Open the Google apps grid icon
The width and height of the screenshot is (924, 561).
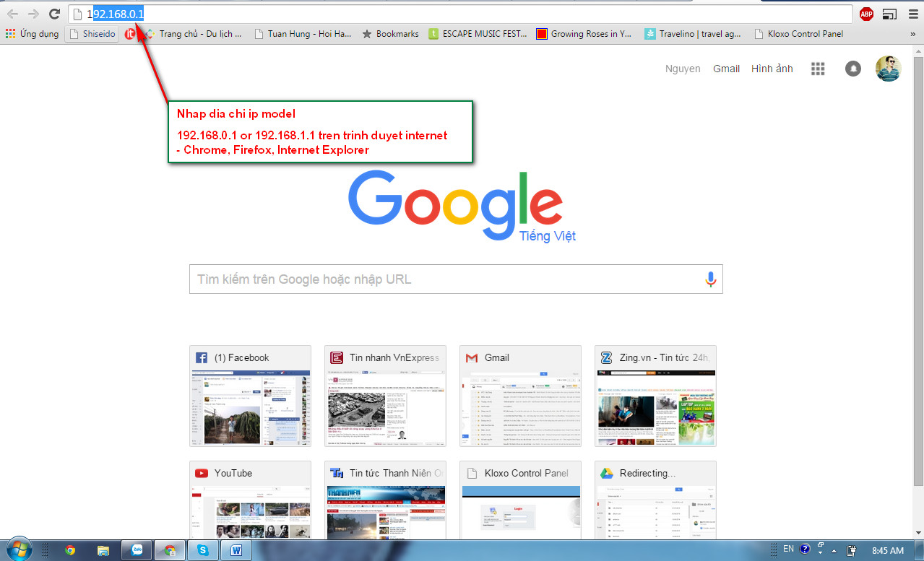click(818, 69)
